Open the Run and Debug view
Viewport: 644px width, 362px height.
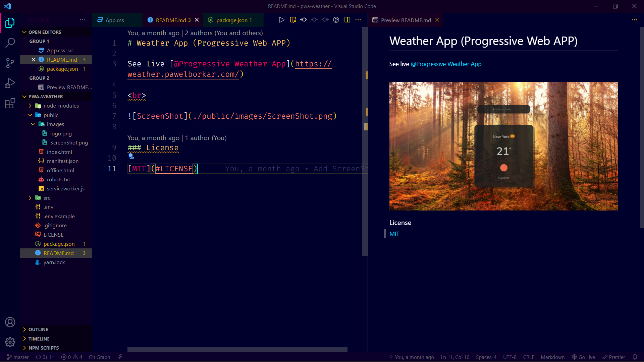(10, 83)
